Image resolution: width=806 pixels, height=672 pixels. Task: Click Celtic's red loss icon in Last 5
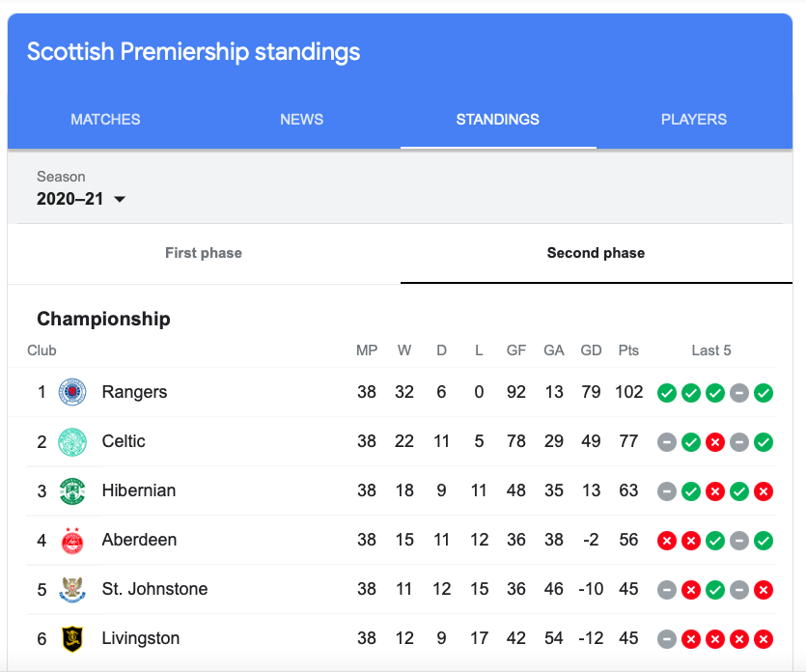click(x=715, y=442)
